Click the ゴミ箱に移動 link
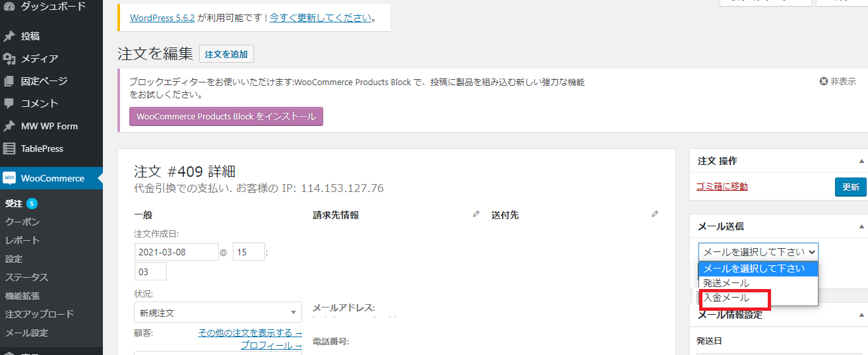Image resolution: width=868 pixels, height=355 pixels. (722, 187)
